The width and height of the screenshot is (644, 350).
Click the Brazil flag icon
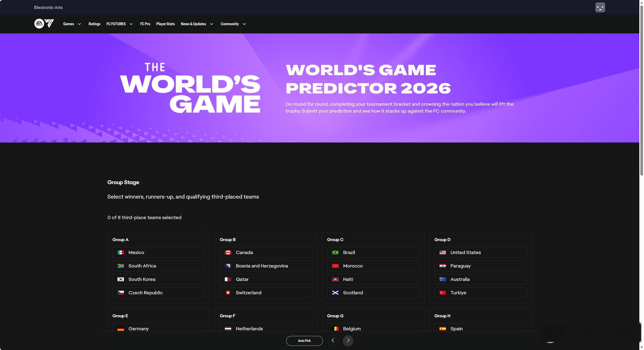335,252
